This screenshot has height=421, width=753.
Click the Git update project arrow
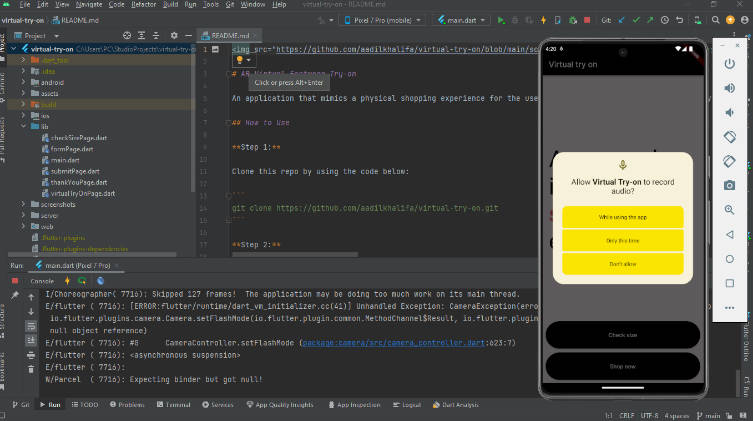coord(621,20)
